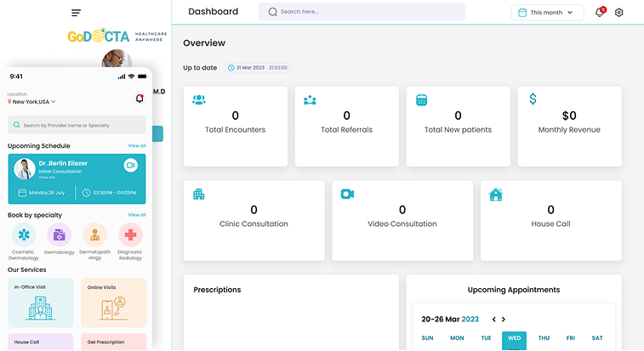Click View all next to Upcoming Schedule
Image resolution: width=644 pixels, height=351 pixels.
[x=136, y=145]
